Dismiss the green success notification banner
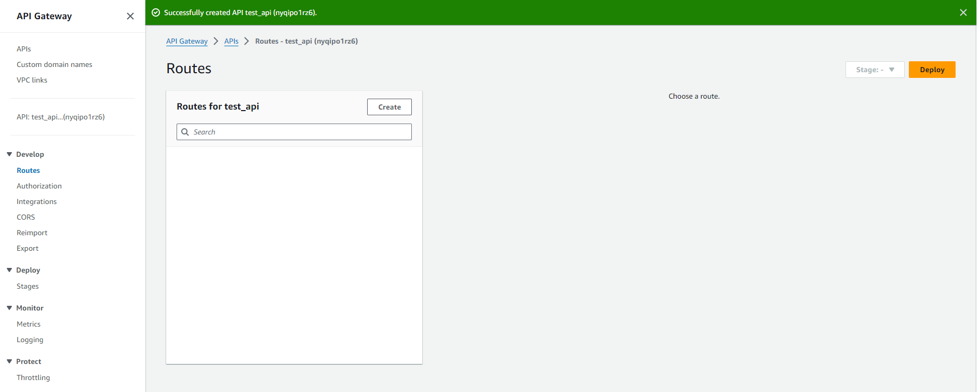980x392 pixels. point(963,12)
